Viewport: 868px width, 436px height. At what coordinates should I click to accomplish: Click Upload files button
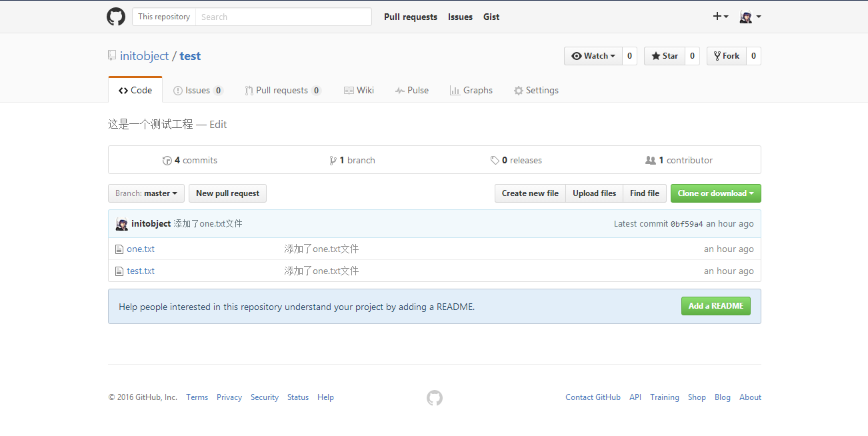click(x=595, y=193)
